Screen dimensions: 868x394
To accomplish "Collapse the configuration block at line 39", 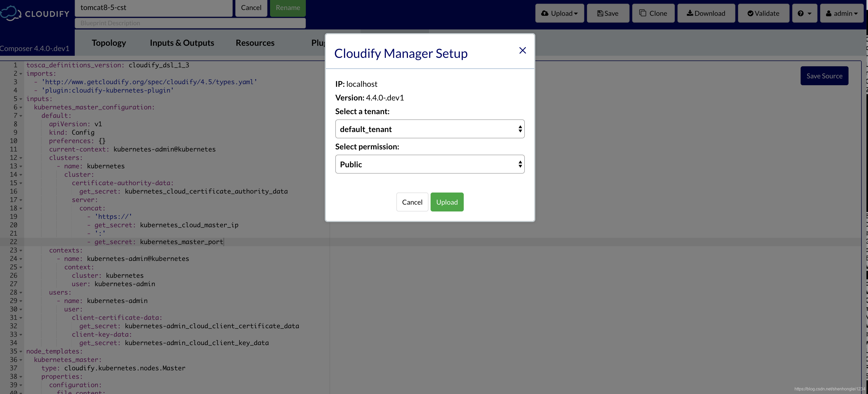I will 21,385.
